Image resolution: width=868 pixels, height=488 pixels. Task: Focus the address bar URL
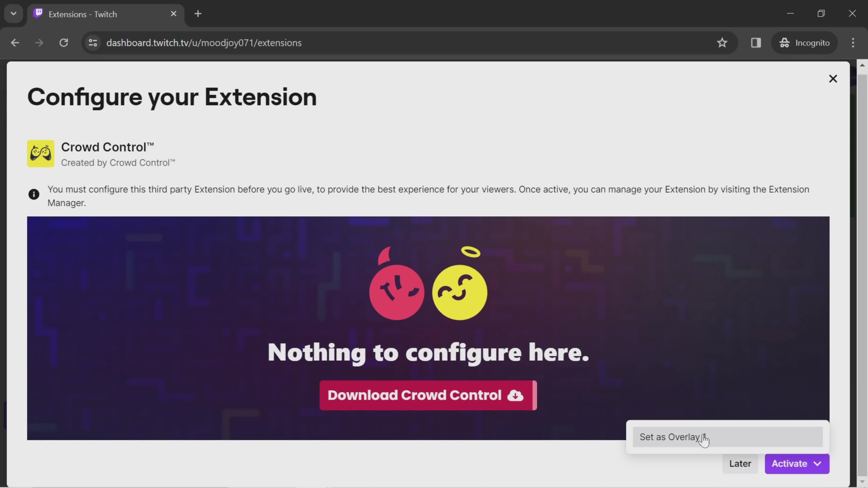204,43
